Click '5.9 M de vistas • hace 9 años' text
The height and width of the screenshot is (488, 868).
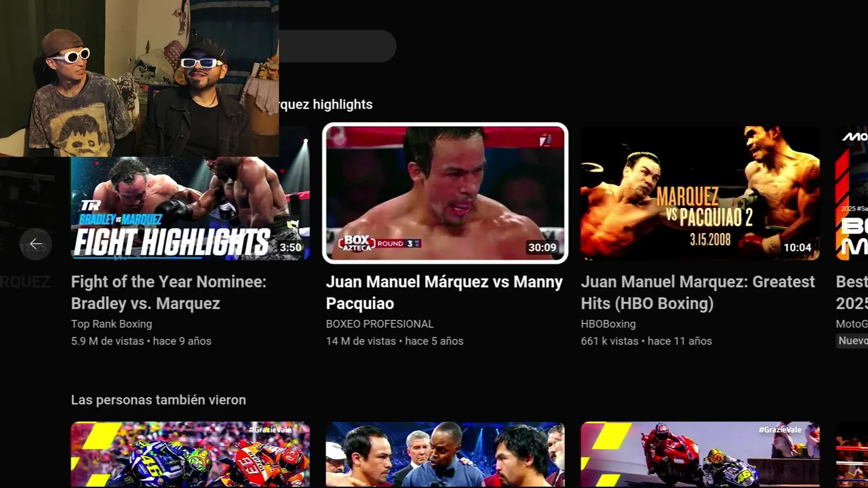click(141, 341)
